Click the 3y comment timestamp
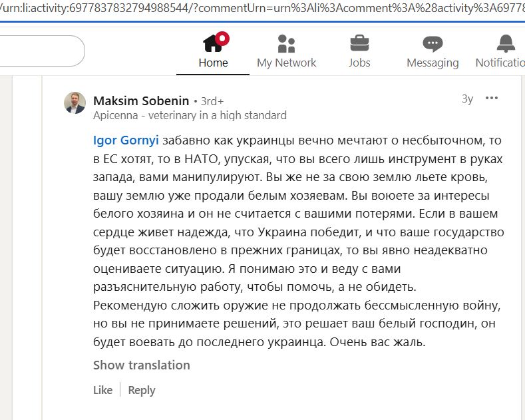525x420 pixels. click(x=467, y=99)
